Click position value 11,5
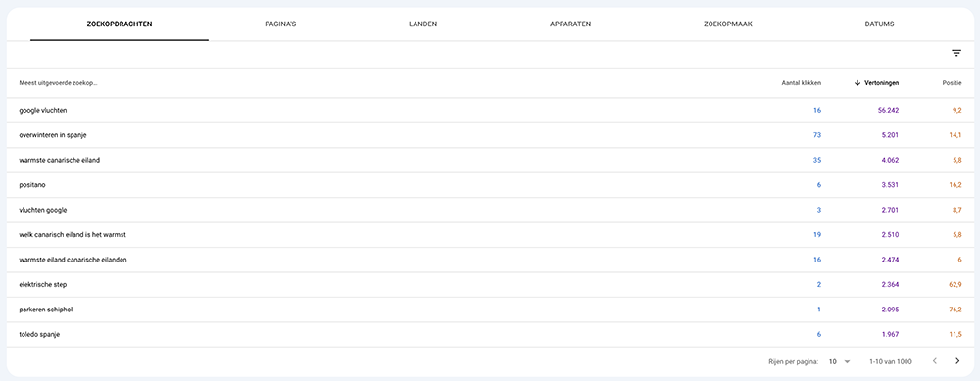Screen dimensions: 980x381 pos(955,334)
